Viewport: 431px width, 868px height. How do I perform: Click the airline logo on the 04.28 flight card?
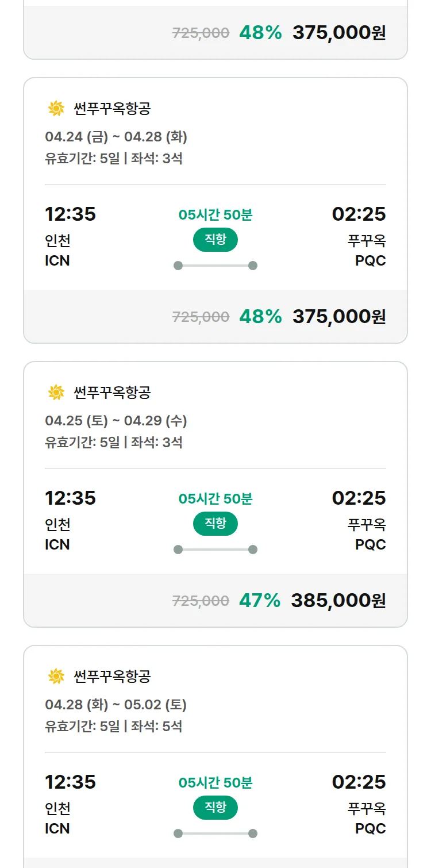(56, 676)
